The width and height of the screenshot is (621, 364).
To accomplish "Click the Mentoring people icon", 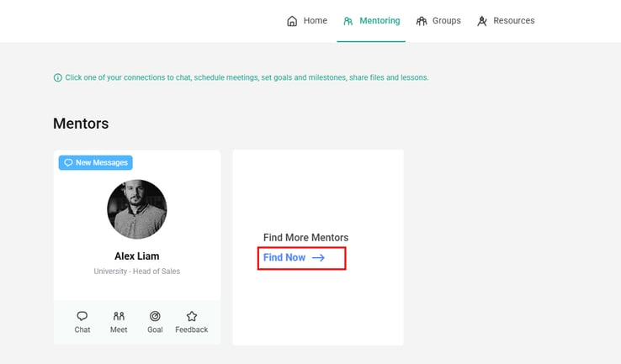I will [348, 21].
